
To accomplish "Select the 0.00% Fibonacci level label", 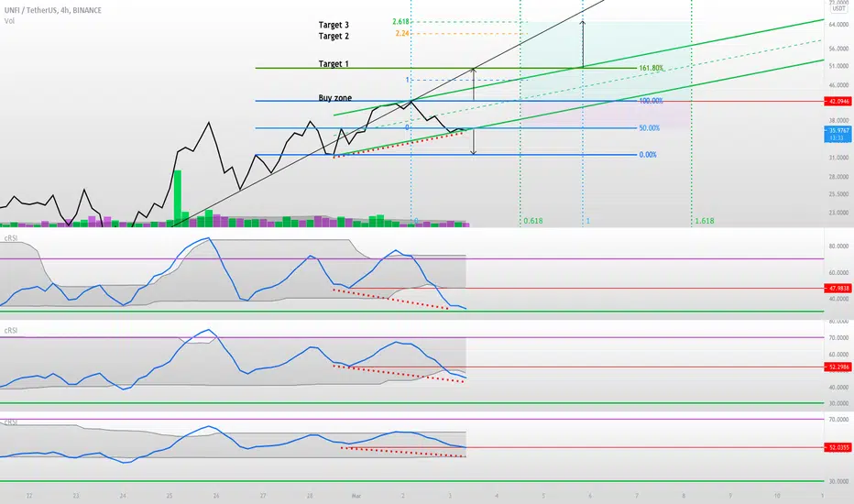I will pyautogui.click(x=648, y=155).
